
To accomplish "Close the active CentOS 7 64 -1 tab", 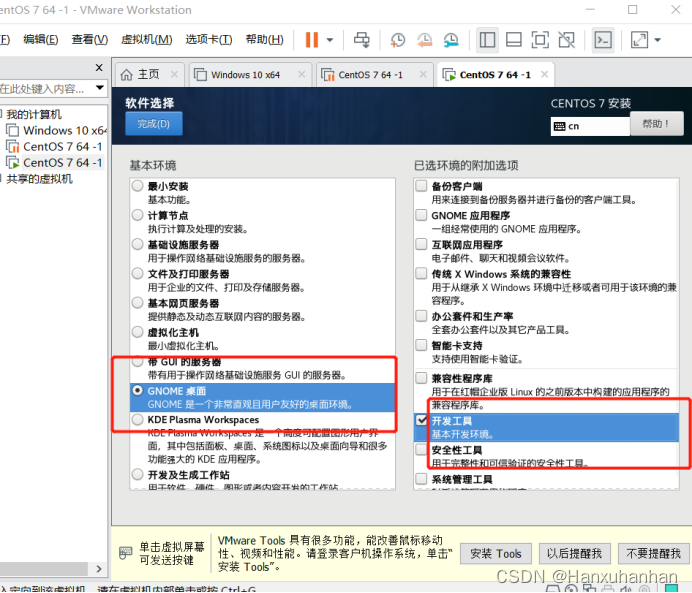I will coord(545,75).
